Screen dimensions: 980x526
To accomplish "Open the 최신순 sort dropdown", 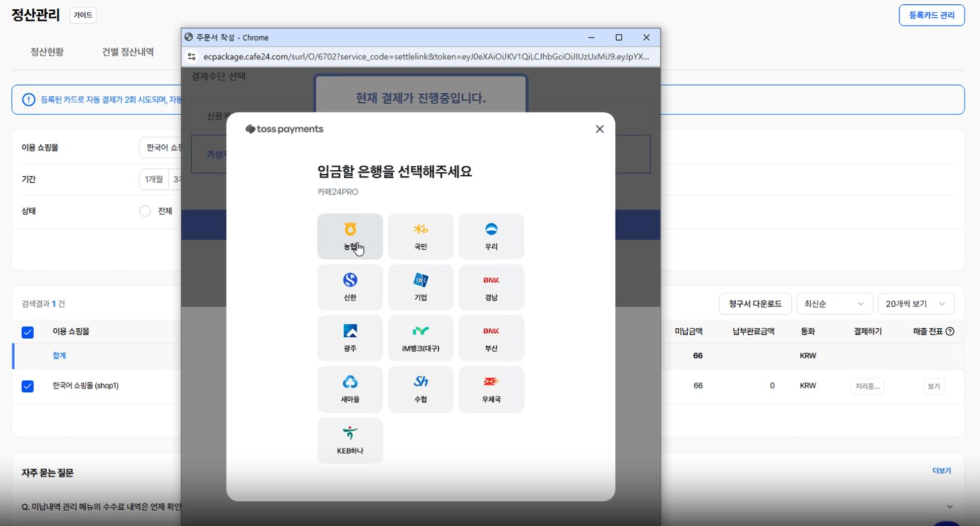I will 834,304.
